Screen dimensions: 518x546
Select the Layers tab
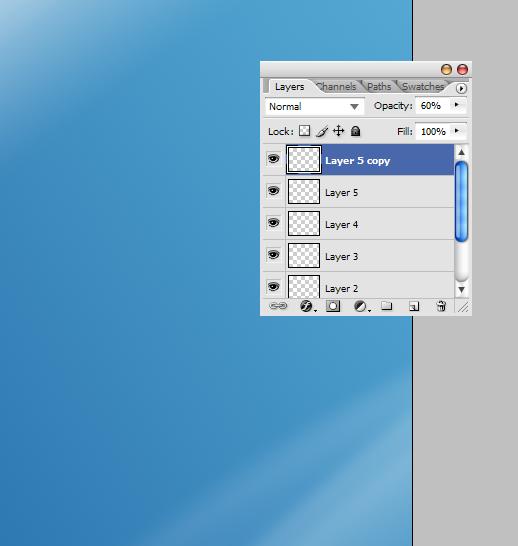click(x=289, y=87)
